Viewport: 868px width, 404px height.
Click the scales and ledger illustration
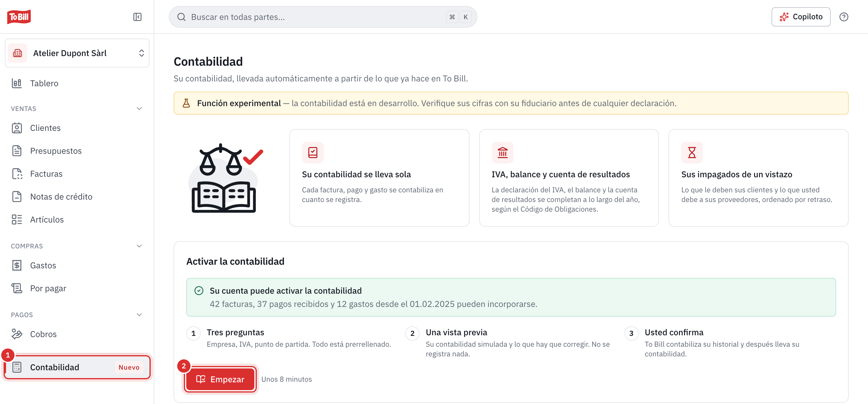(225, 178)
